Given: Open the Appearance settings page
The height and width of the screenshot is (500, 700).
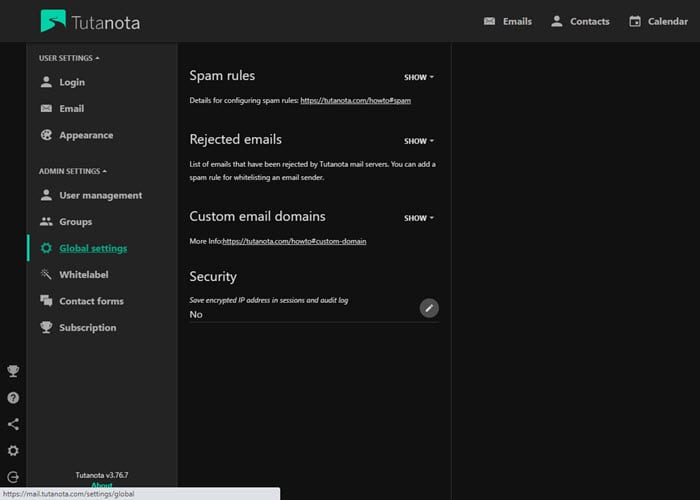Looking at the screenshot, I should click(86, 135).
